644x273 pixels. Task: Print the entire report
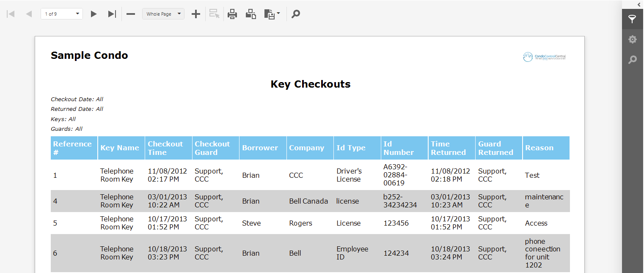pos(232,14)
